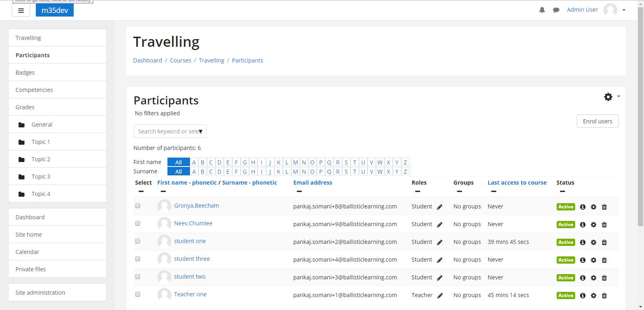This screenshot has width=644, height=310.
Task: Open the m35dev site home brand
Action: tap(55, 10)
